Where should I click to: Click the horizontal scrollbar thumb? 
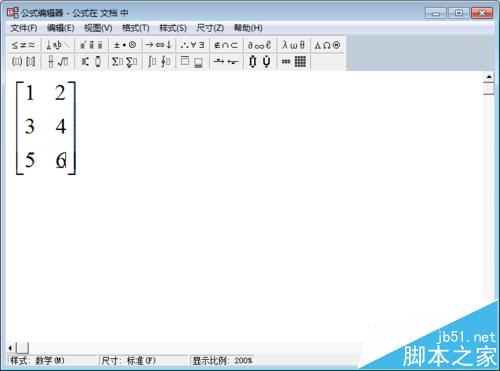23,348
